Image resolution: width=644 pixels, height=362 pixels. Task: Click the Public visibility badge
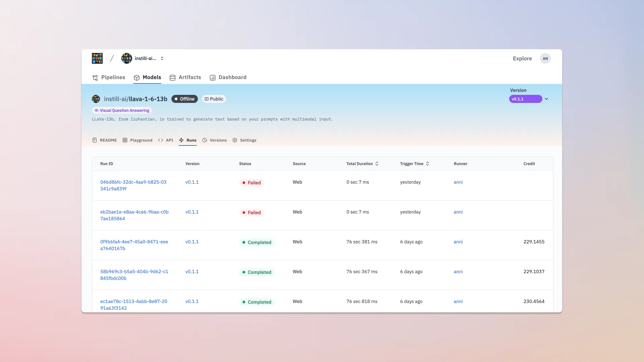[x=214, y=99]
